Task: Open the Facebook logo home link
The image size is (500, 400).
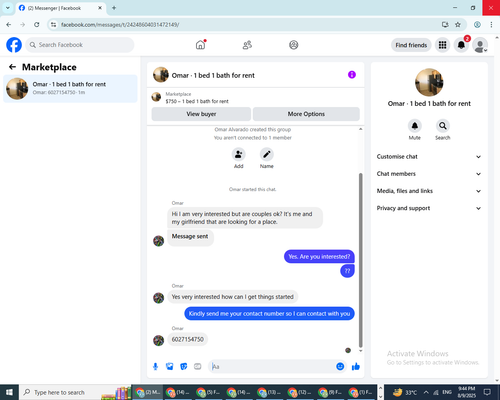Action: 14,45
